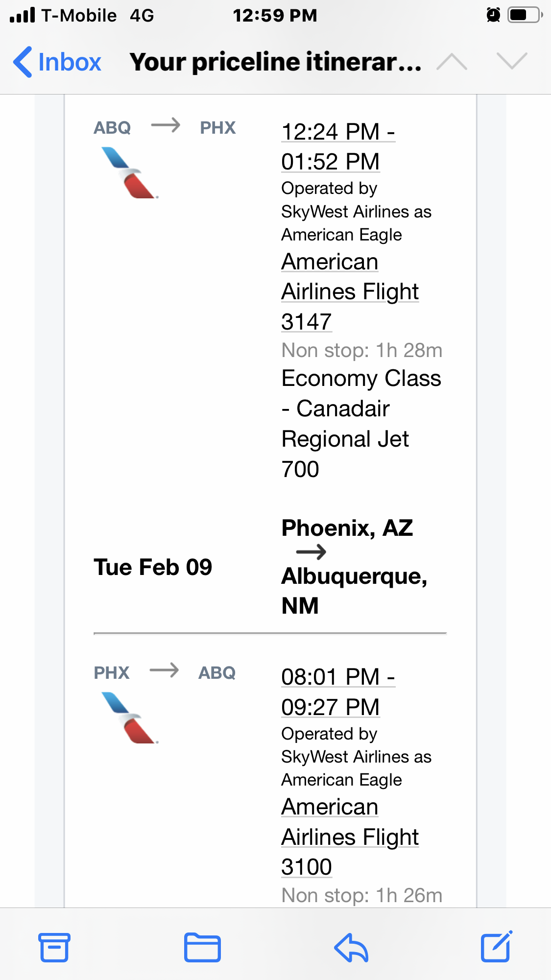The image size is (551, 980).
Task: Open American Airlines Flight 3100 link
Action: point(350,837)
